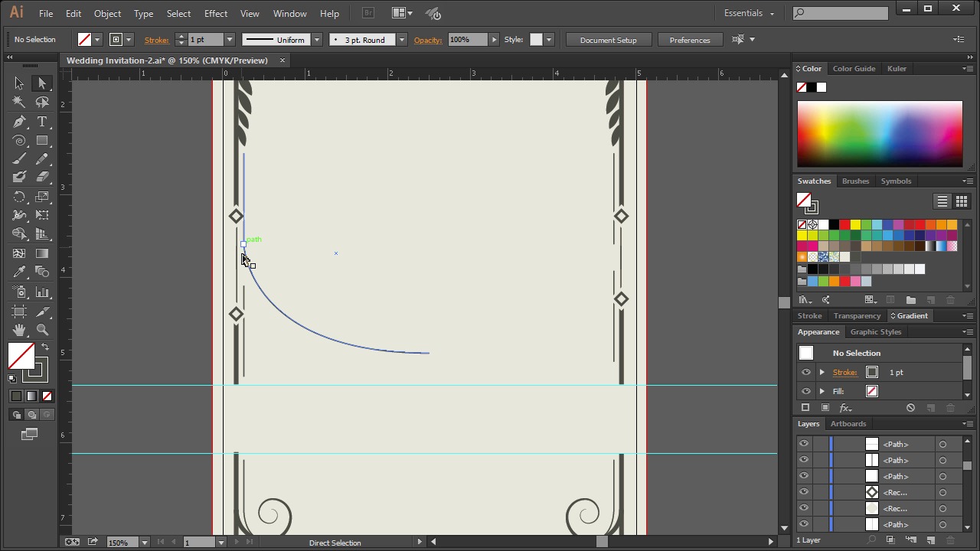Select the Magic Wand tool
This screenshot has height=551, width=980.
19,102
